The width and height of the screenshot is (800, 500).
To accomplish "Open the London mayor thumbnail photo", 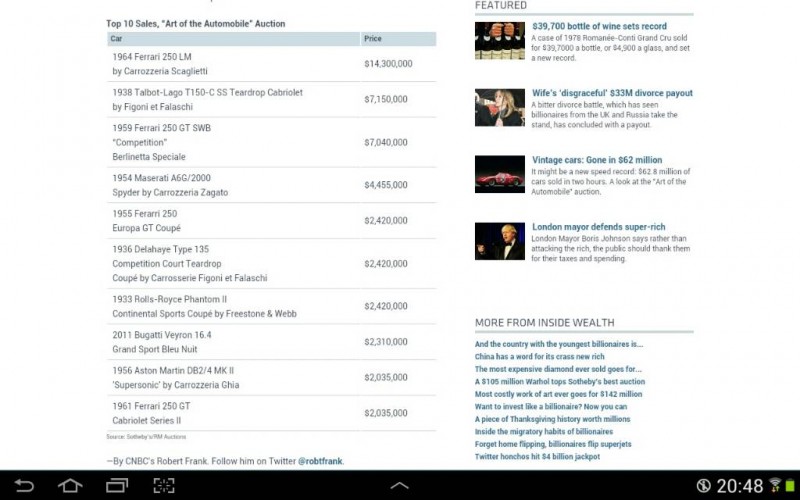I will point(499,241).
